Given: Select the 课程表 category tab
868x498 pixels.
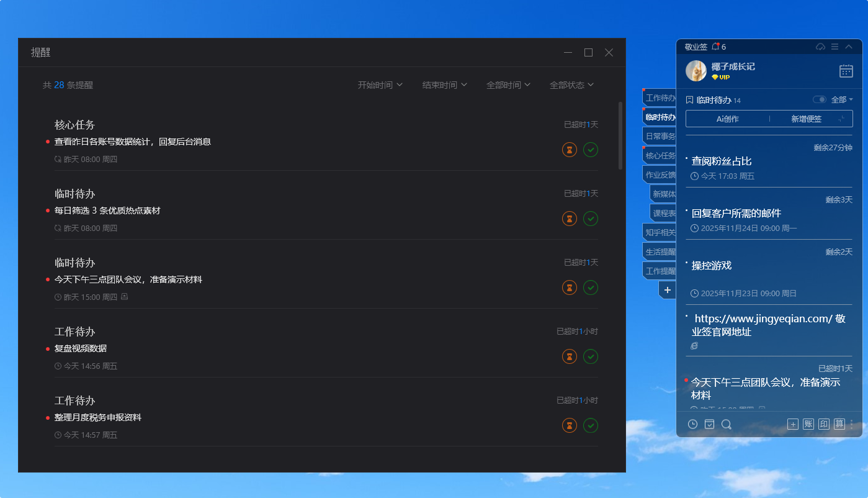Looking at the screenshot, I should pyautogui.click(x=663, y=213).
